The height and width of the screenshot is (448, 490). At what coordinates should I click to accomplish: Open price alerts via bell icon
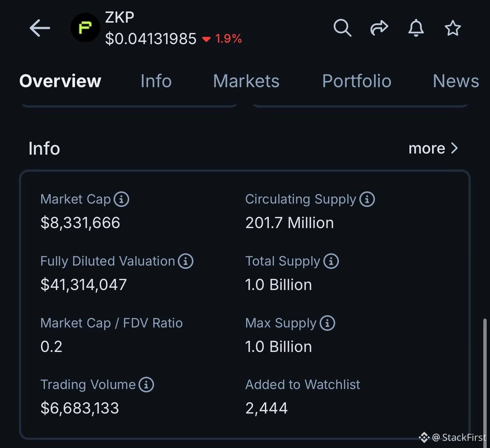(416, 28)
